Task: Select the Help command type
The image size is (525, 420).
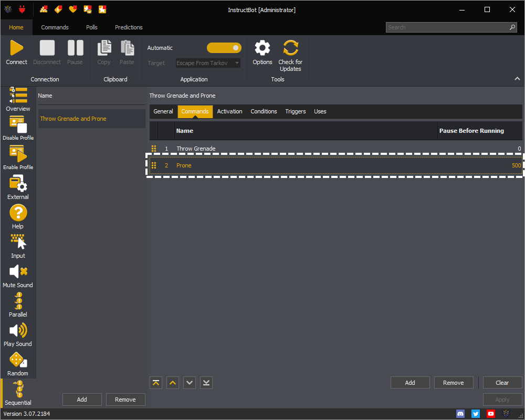Action: pyautogui.click(x=18, y=217)
